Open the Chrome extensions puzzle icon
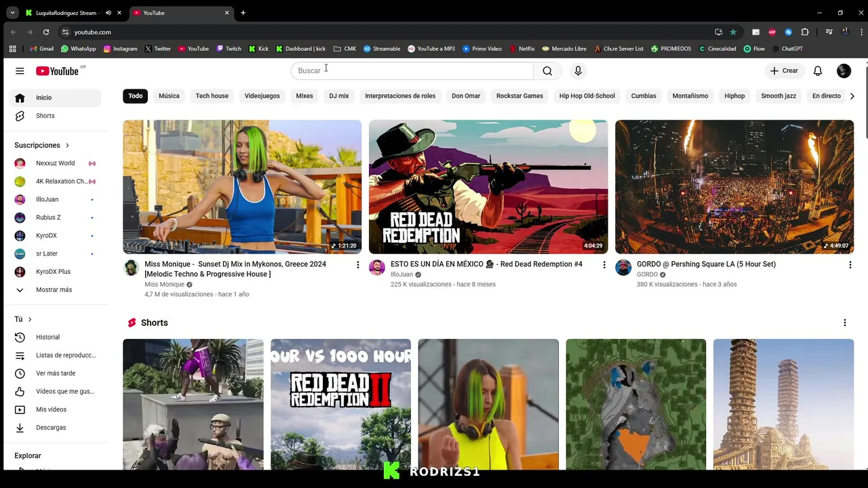Viewport: 868px width, 488px height. (805, 32)
